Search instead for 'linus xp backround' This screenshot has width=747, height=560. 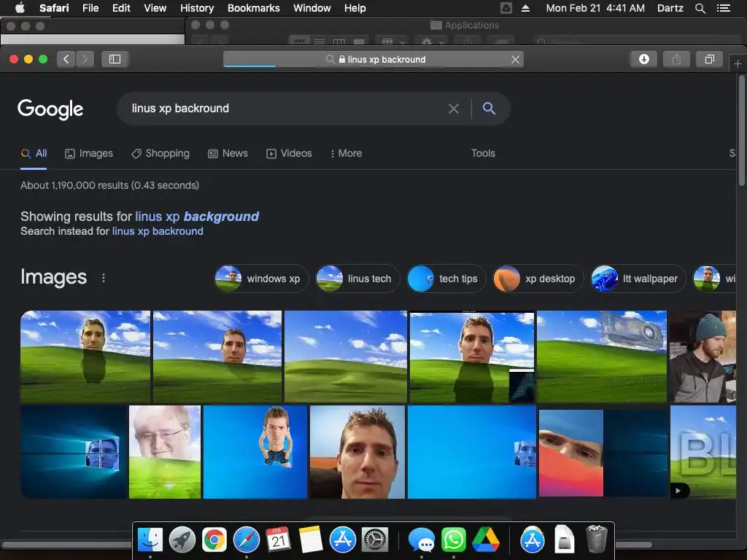[158, 231]
